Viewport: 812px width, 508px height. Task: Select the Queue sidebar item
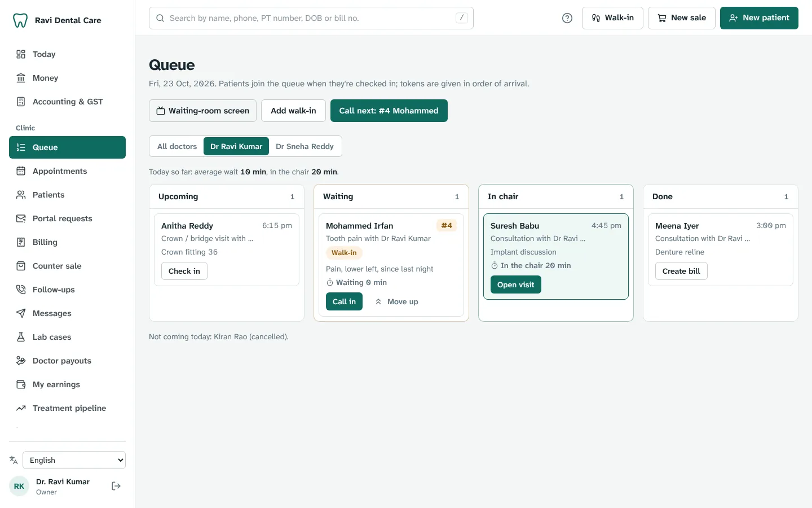(67, 147)
